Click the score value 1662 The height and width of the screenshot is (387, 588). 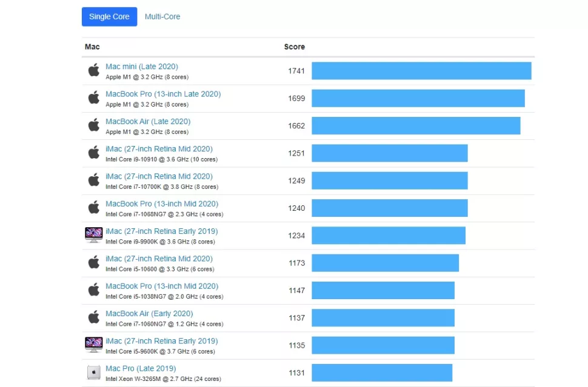tap(296, 126)
